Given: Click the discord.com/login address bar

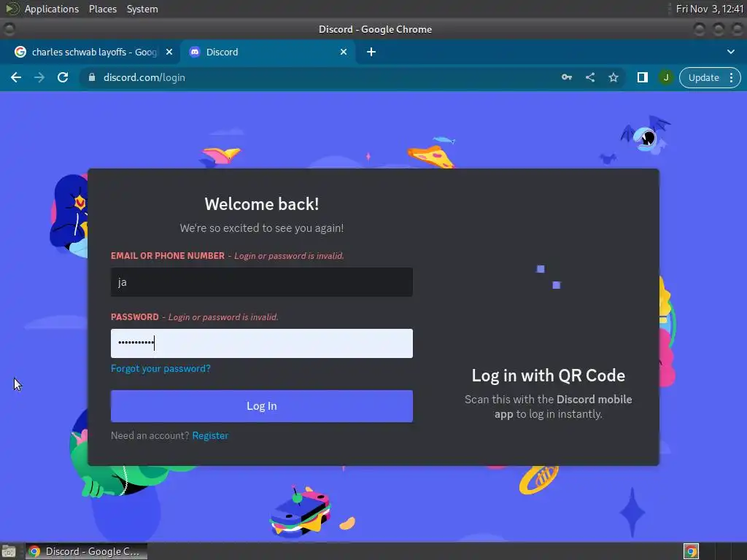Looking at the screenshot, I should (x=144, y=77).
